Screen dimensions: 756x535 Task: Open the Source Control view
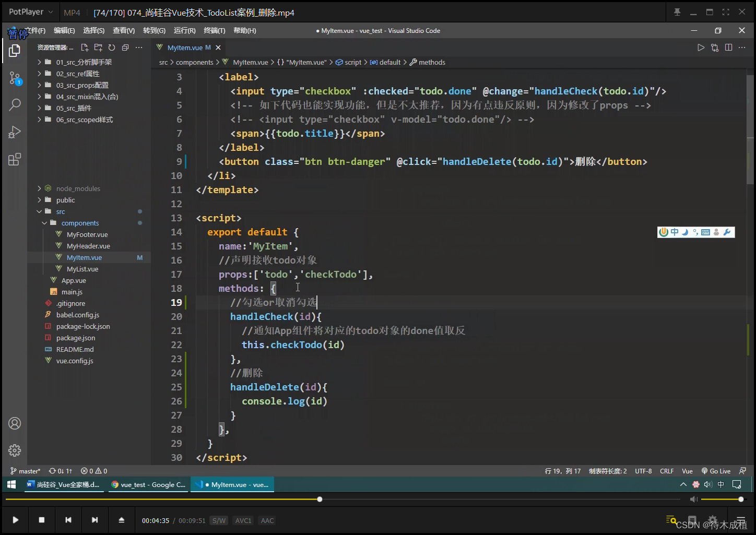tap(15, 78)
